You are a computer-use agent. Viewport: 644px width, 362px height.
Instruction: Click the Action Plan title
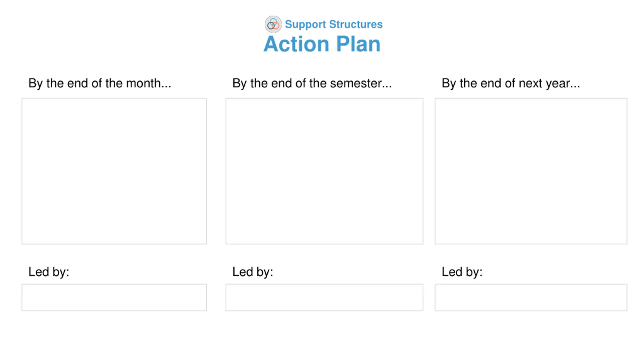322,44
